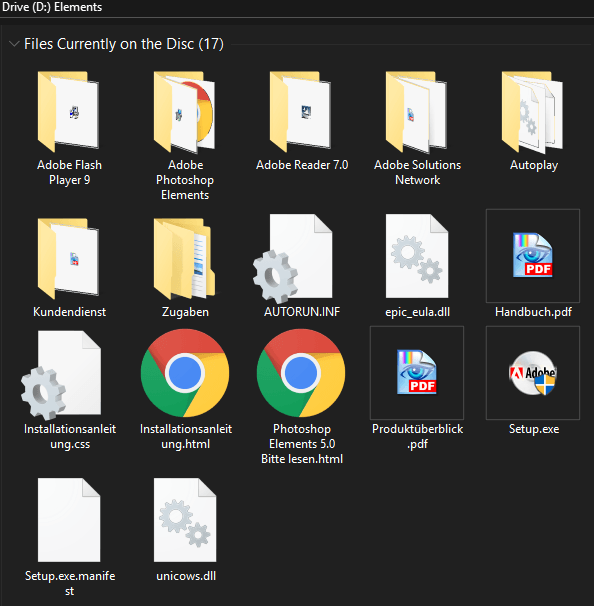Click the 'Adobe Reader 7.0' label text
Image resolution: width=594 pixels, height=606 pixels.
click(302, 165)
